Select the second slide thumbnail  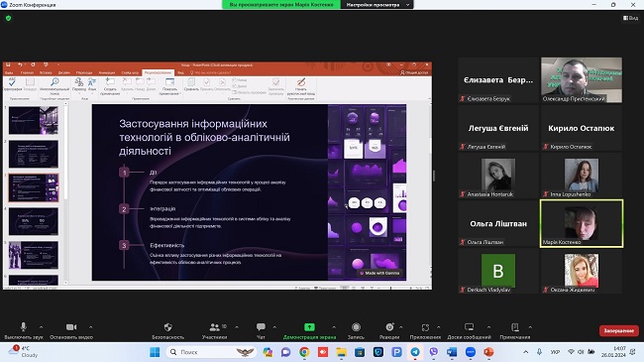(34, 154)
